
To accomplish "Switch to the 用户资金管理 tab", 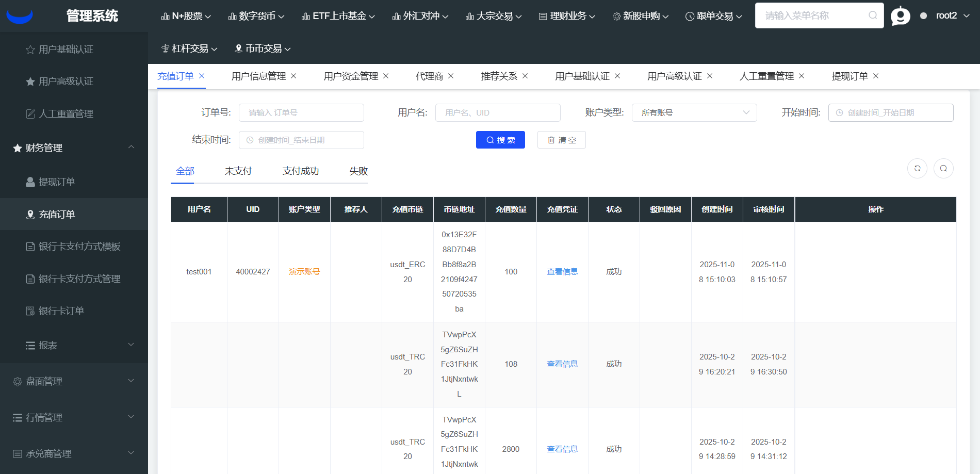I will [x=351, y=76].
